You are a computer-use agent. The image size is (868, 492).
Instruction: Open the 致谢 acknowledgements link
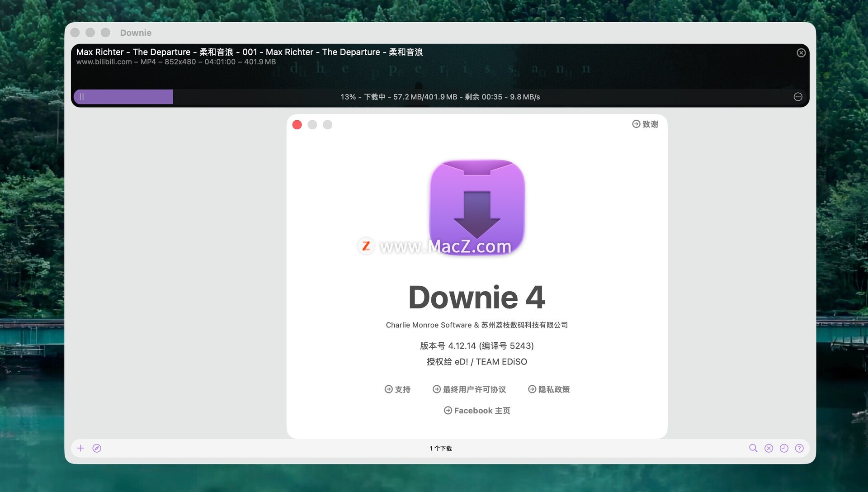click(645, 124)
